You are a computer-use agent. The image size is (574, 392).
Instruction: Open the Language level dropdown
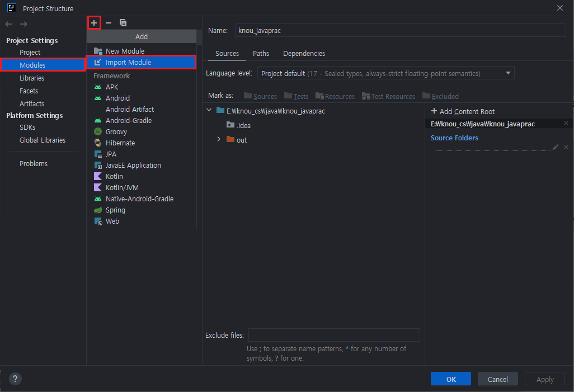[386, 73]
